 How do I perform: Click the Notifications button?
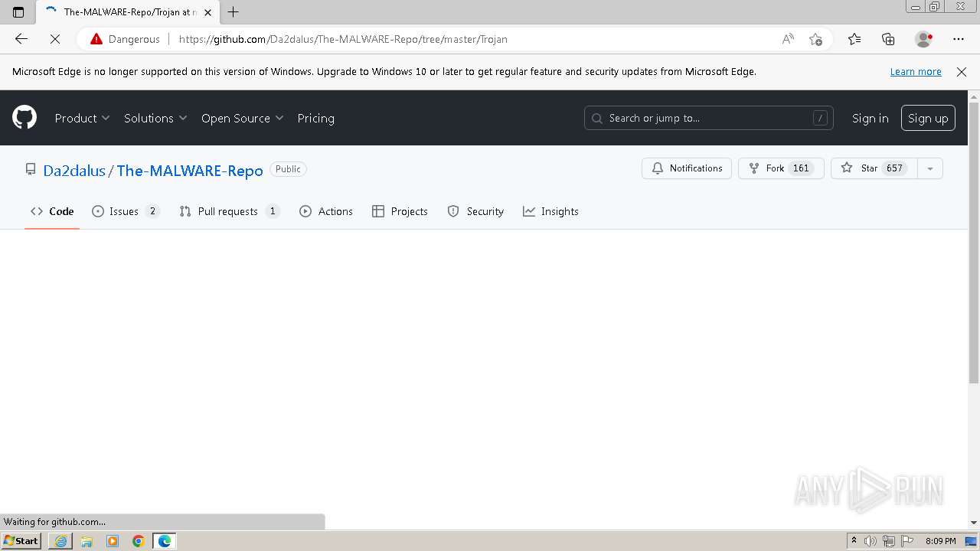click(x=687, y=168)
